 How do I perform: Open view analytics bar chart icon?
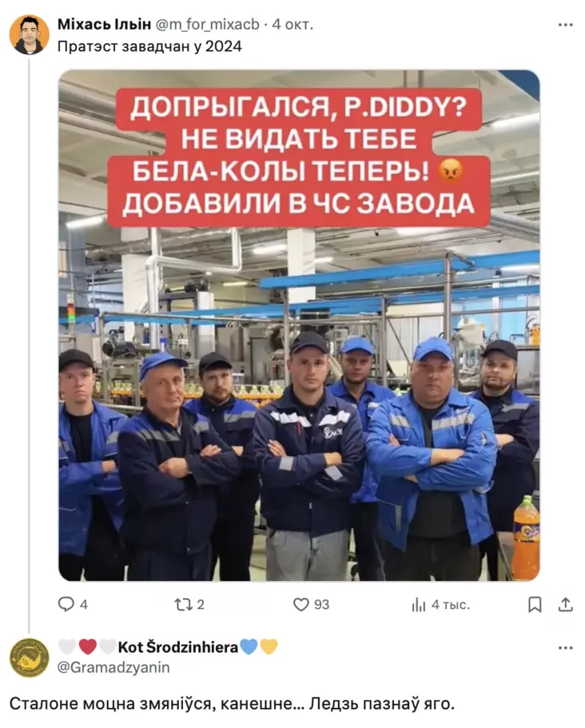pyautogui.click(x=418, y=604)
